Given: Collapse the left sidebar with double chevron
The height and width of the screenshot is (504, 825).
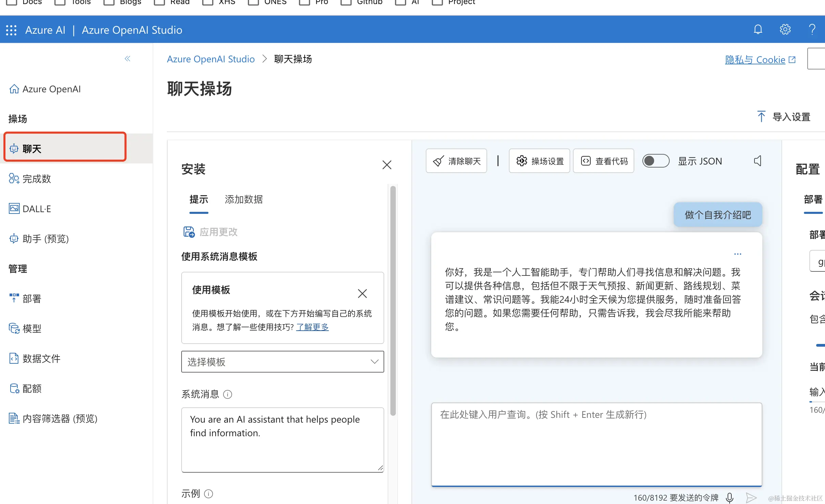Looking at the screenshot, I should point(128,59).
